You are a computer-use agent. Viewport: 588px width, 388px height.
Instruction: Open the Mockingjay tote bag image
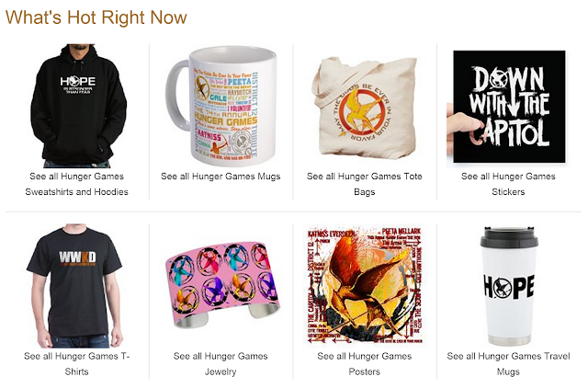pyautogui.click(x=364, y=108)
